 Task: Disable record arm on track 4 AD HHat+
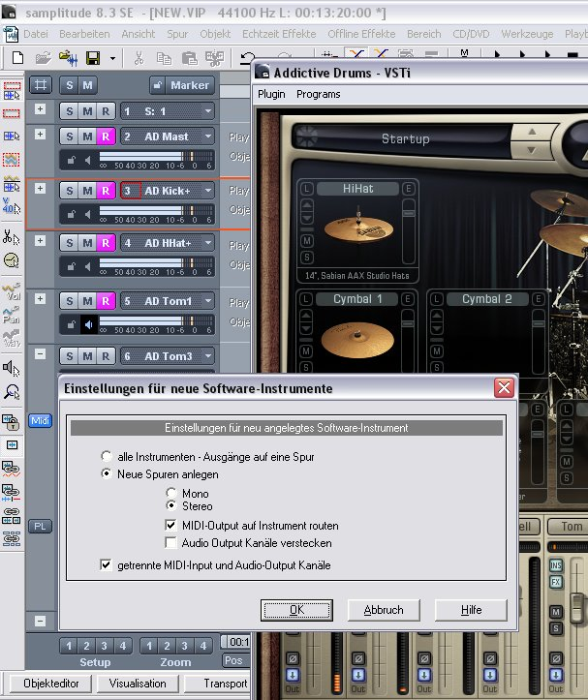[106, 243]
